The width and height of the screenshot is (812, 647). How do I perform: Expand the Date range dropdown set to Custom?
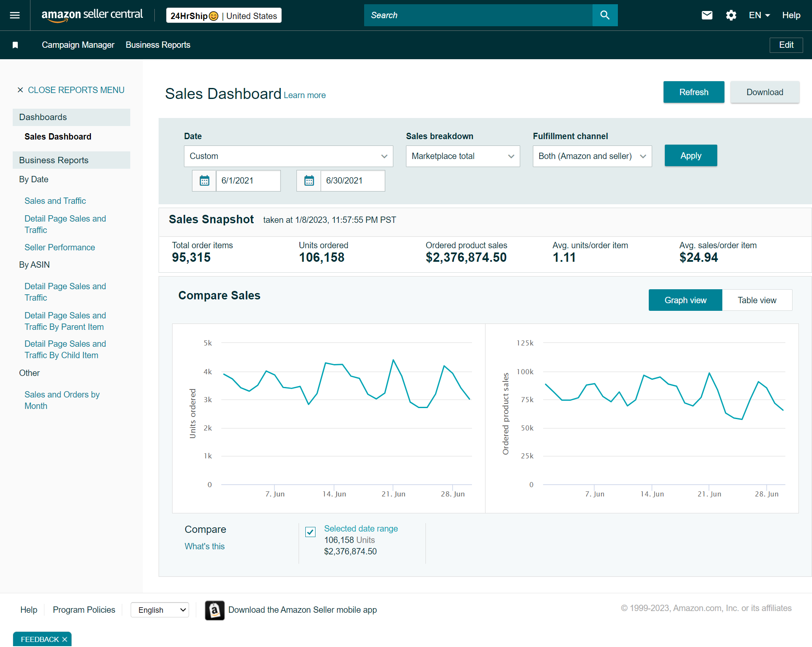288,156
